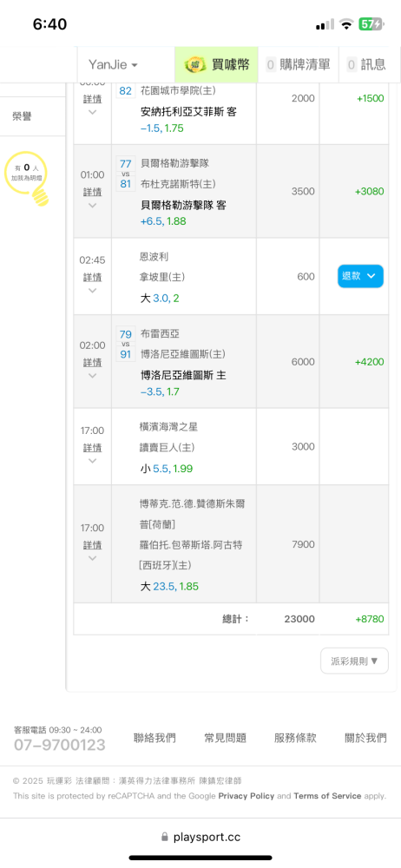This screenshot has width=401, height=868.
Task: Open the 常見問題 FAQ link
Action: pos(226,738)
